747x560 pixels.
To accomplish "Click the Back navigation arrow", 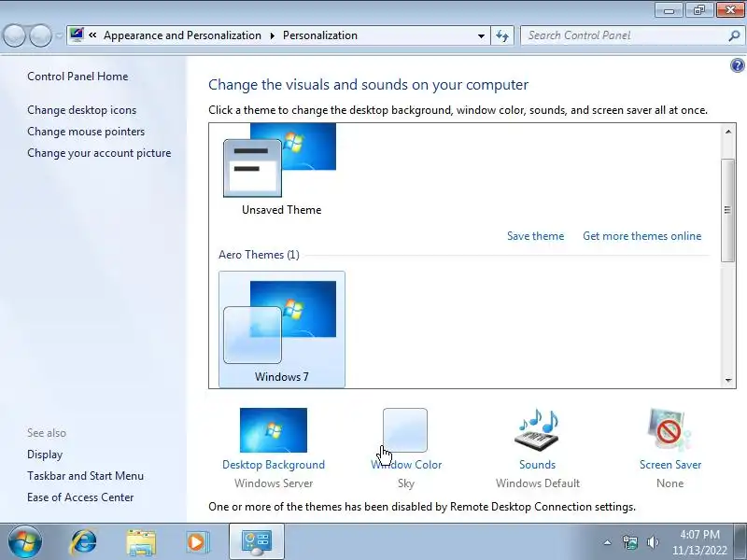I will pyautogui.click(x=14, y=35).
